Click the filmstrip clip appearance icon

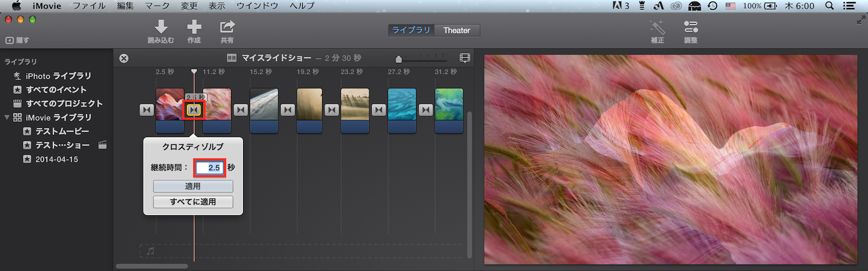click(465, 58)
